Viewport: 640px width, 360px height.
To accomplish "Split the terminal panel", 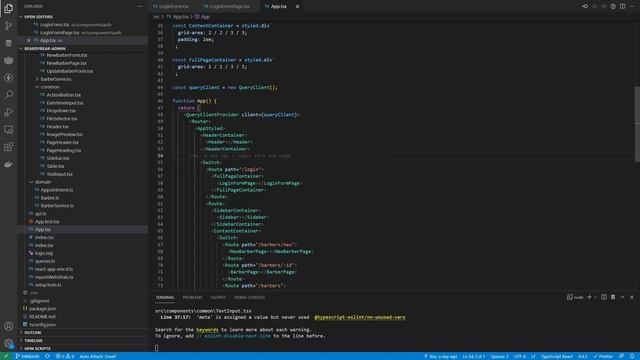I will [604, 297].
